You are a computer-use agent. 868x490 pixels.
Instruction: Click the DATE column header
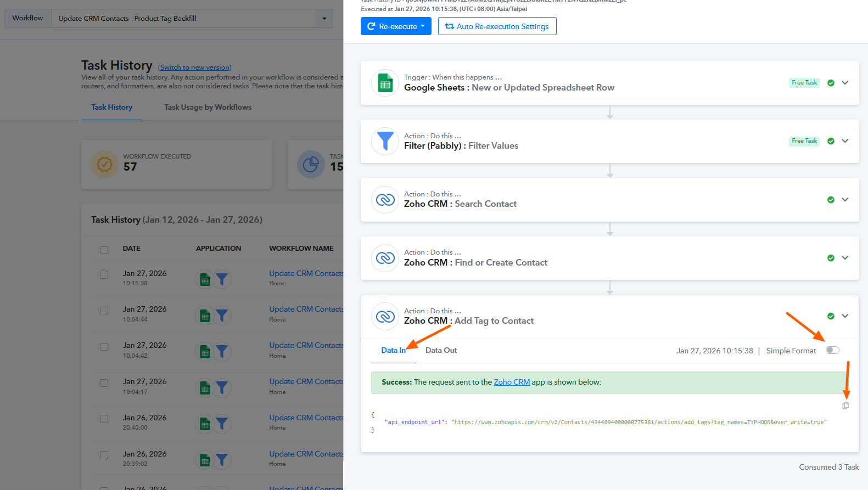(x=132, y=249)
